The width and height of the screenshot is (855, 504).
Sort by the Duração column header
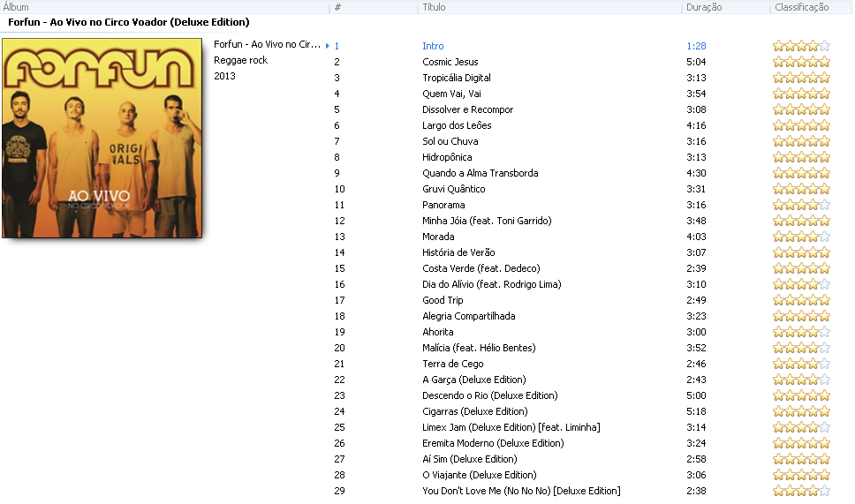704,7
